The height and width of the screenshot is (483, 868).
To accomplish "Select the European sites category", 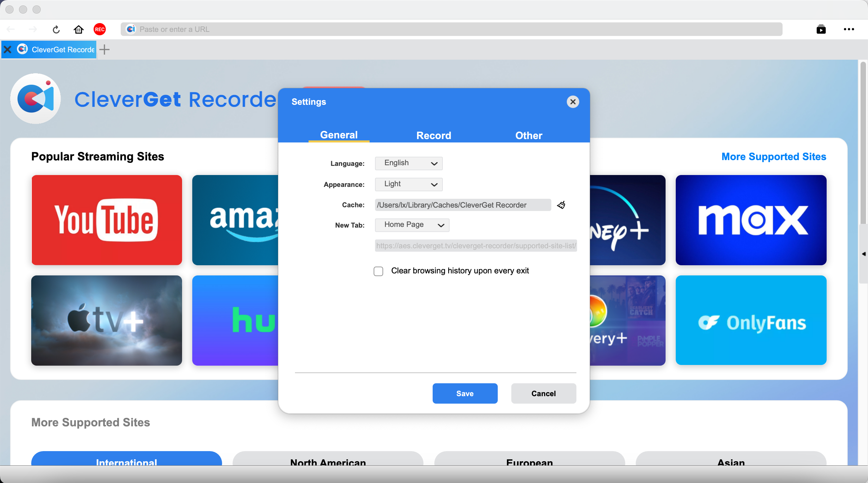I will click(x=530, y=459).
